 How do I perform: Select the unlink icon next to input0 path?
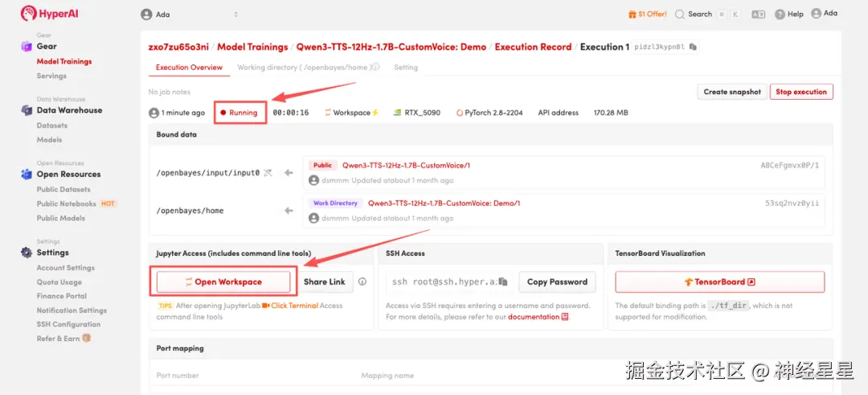point(268,173)
